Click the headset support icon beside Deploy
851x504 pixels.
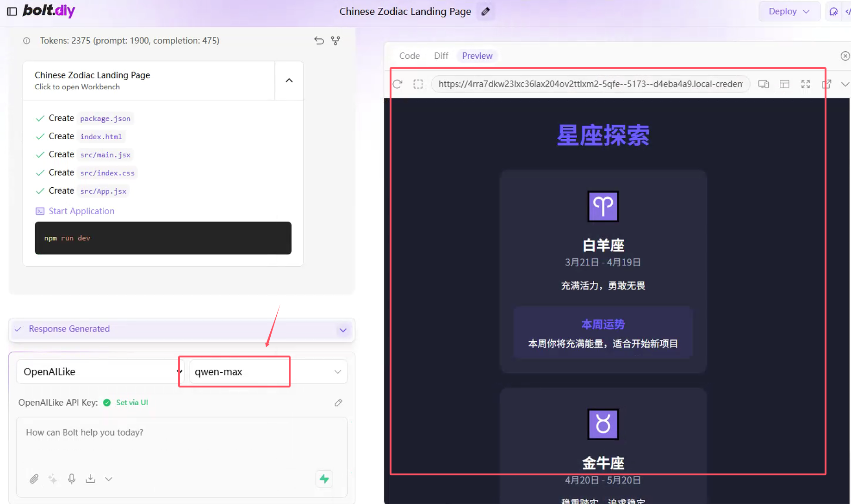(x=833, y=12)
